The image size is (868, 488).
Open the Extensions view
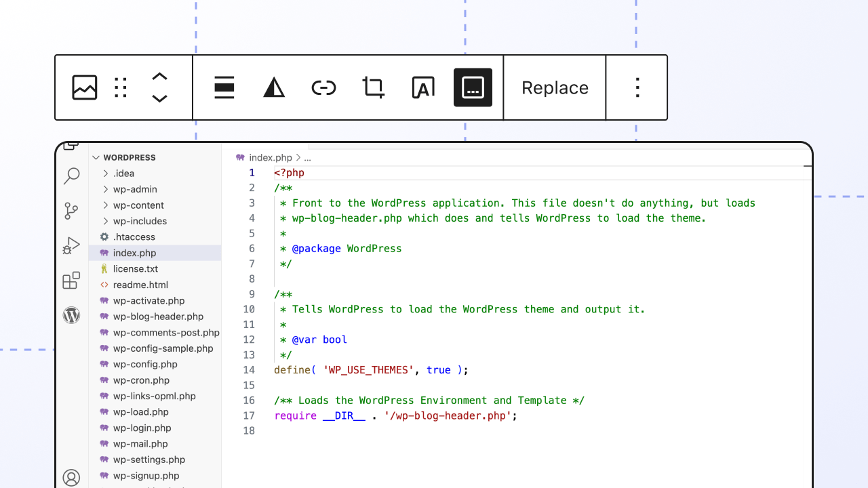pos(71,280)
